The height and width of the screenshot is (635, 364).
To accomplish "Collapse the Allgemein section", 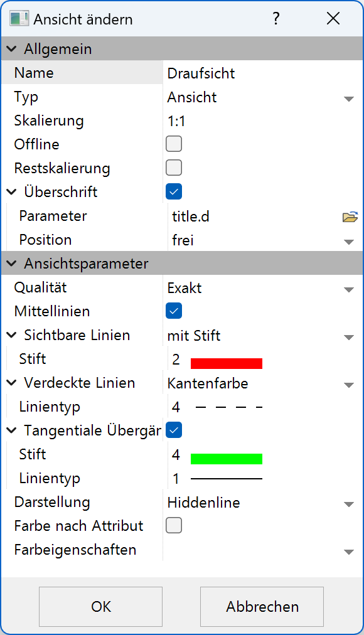I will 10,48.
